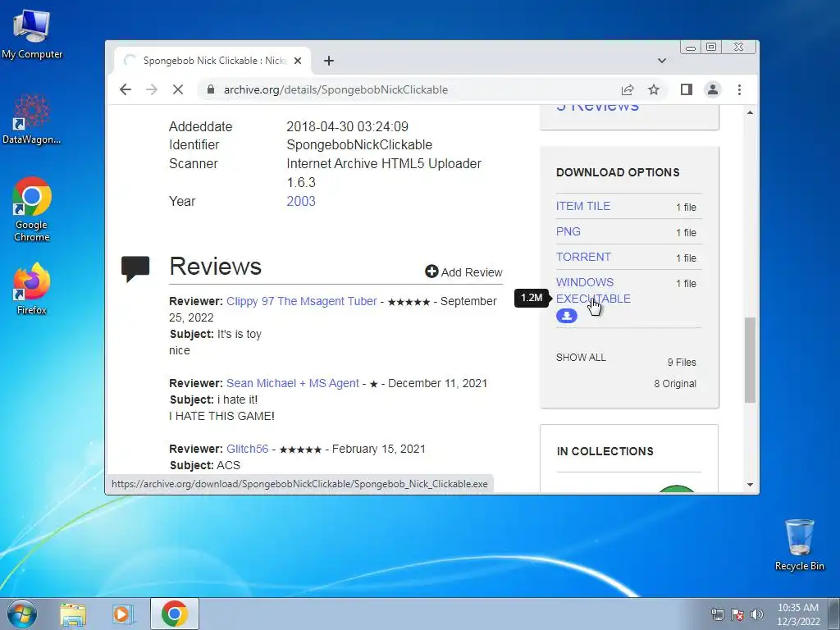Screen dimensions: 840x630
Task: Open reviewer Sean Michael + MS Agent profile
Action: pyautogui.click(x=293, y=383)
